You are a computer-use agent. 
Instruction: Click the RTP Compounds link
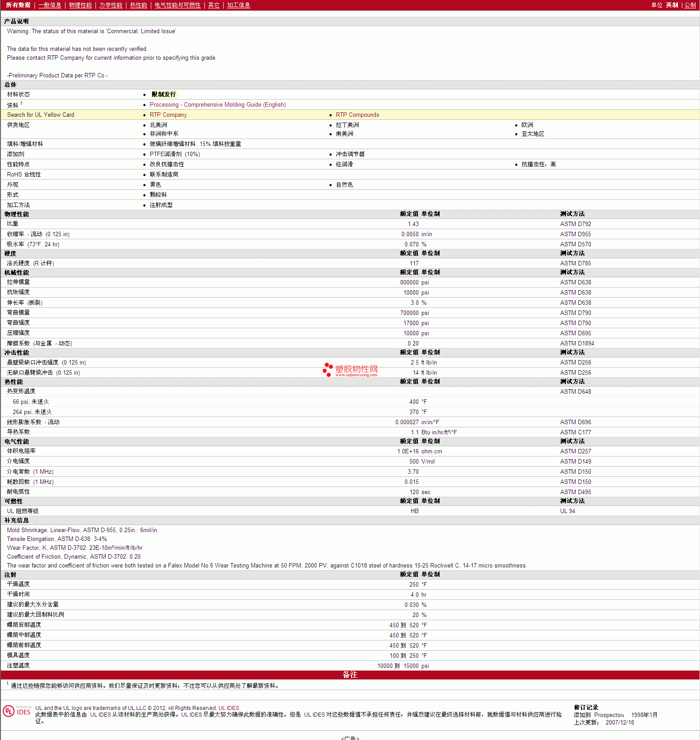(x=357, y=115)
